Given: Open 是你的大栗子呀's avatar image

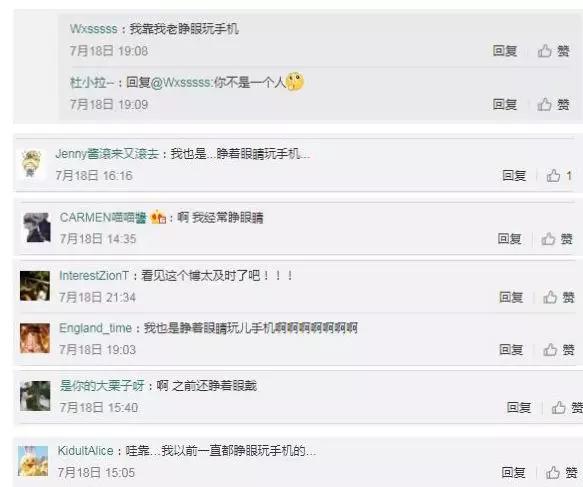Looking at the screenshot, I should (35, 396).
